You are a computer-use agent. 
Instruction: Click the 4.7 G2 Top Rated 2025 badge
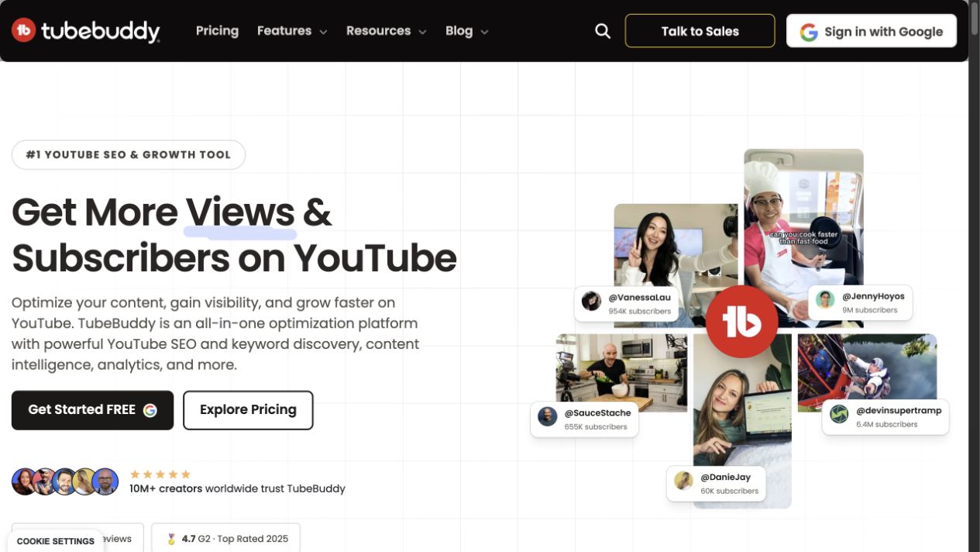pos(225,538)
